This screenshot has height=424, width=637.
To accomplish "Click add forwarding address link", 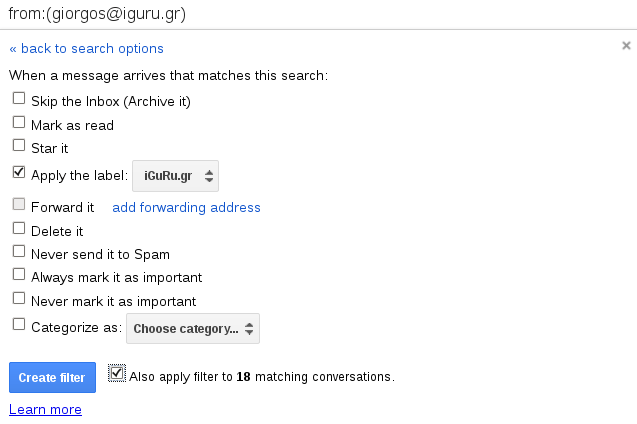I will point(186,207).
